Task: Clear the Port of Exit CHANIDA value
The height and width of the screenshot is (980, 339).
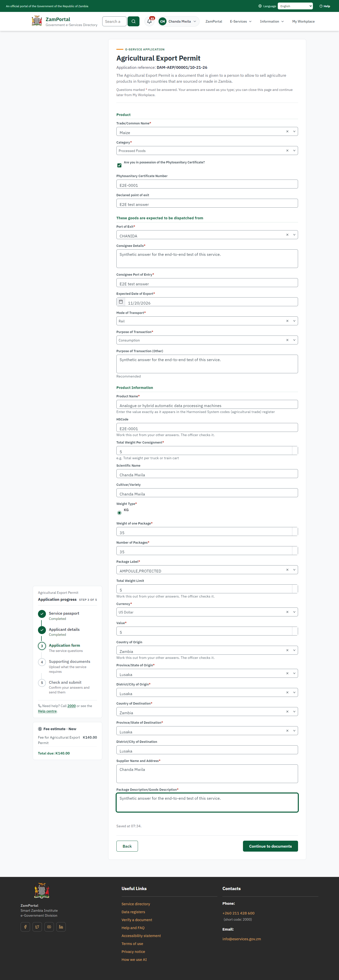Action: point(287,235)
